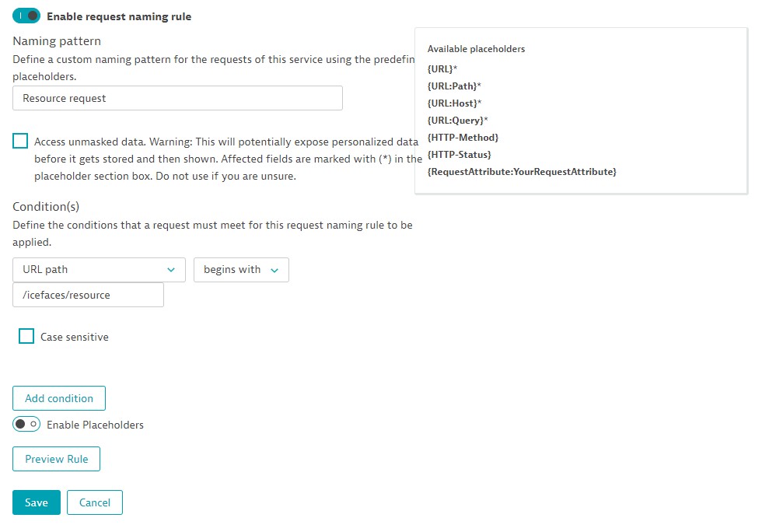Open the URL path attribute dropdown
The width and height of the screenshot is (769, 532).
pos(99,270)
